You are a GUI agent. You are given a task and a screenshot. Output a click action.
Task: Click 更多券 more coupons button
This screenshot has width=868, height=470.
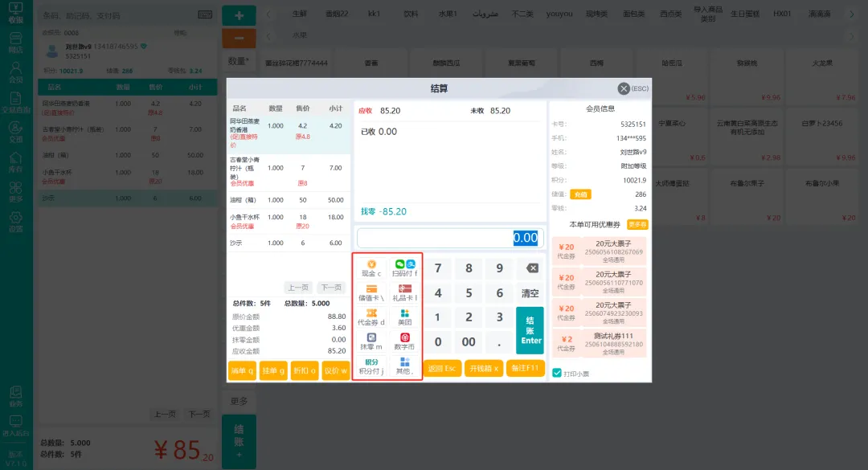(x=637, y=224)
